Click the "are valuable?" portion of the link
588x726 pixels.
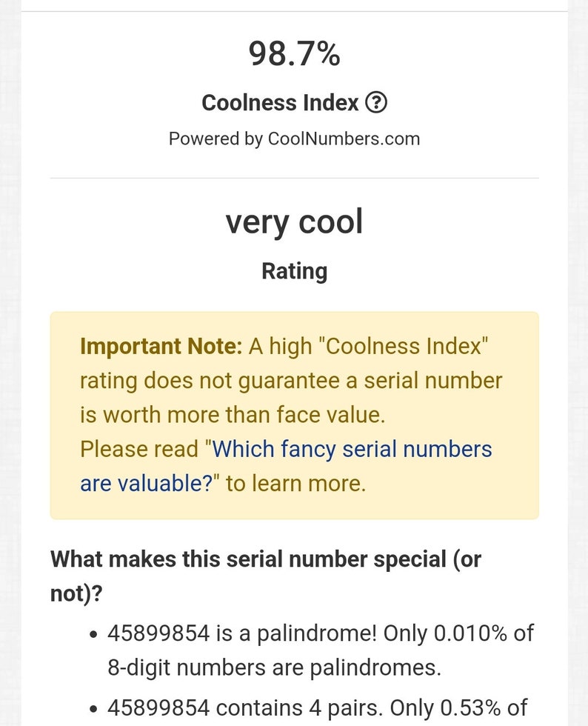point(147,483)
